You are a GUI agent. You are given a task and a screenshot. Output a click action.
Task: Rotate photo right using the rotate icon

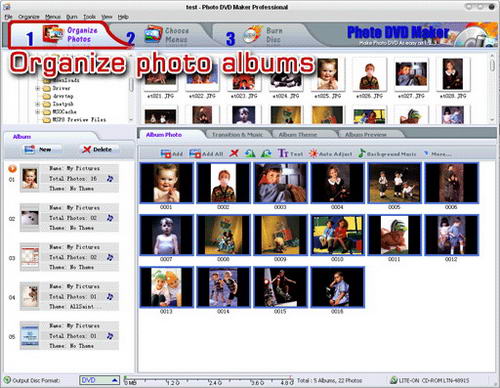[266, 153]
